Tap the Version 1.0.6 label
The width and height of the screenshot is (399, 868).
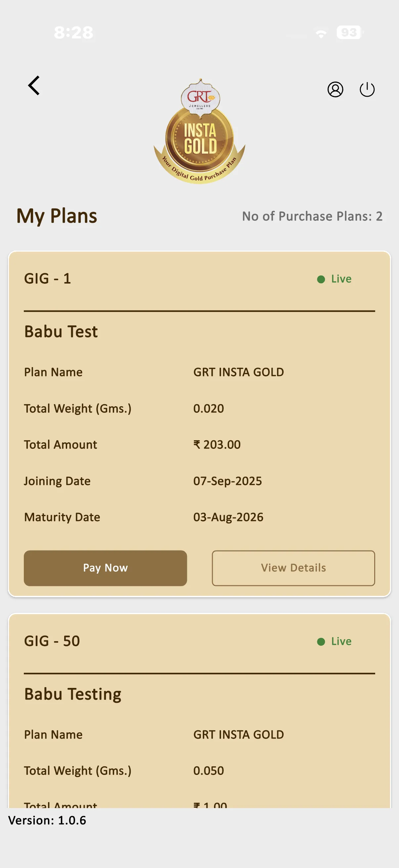point(47,820)
